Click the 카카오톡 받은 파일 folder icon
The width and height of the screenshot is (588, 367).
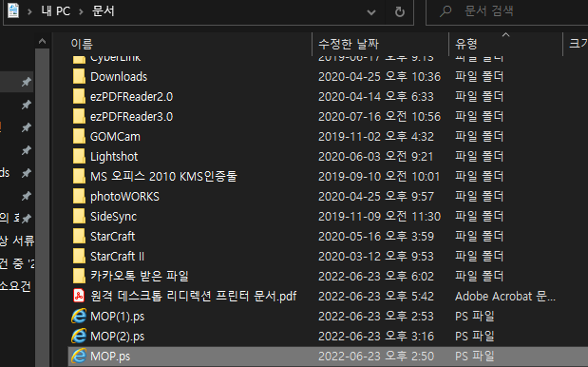pyautogui.click(x=79, y=276)
